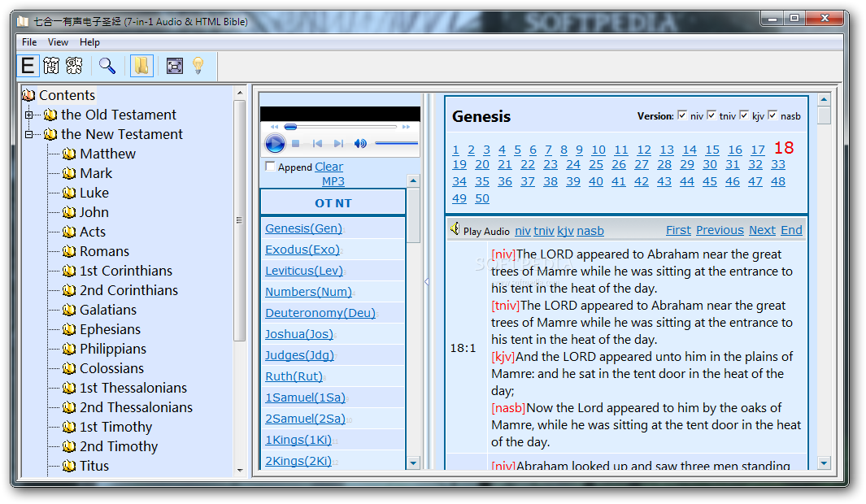Play kjv audio version link
Screen dimensions: 866x504
566,231
